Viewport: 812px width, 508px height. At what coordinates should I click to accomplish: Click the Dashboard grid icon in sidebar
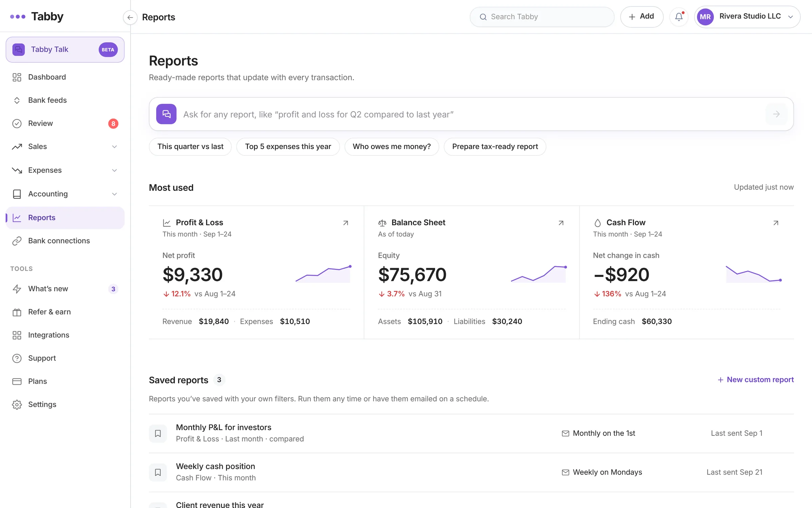pos(17,77)
